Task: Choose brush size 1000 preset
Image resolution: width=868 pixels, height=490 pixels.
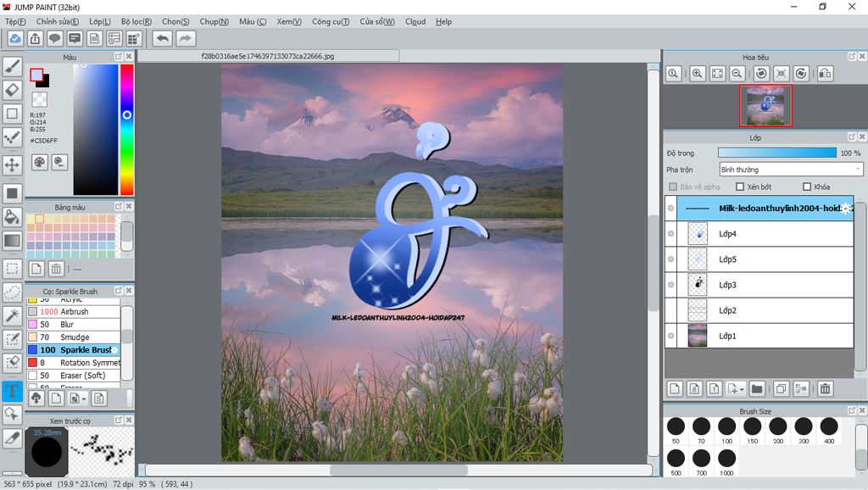Action: [726, 462]
